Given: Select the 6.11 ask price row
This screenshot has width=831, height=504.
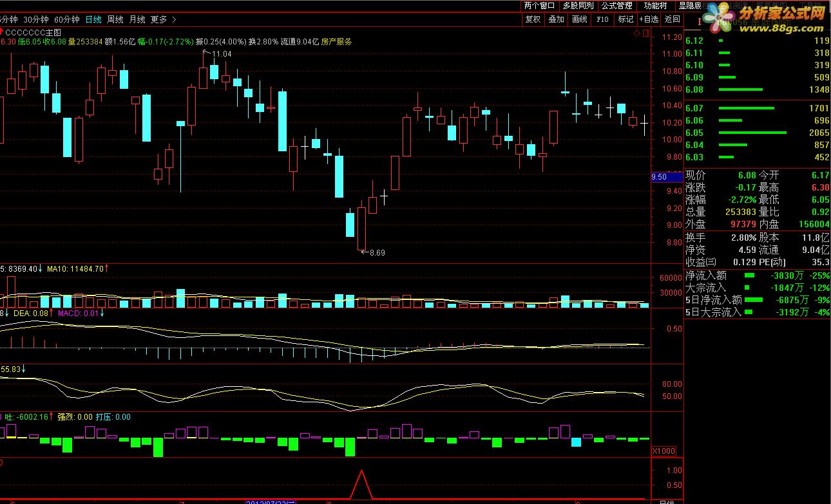Looking at the screenshot, I should (x=757, y=53).
